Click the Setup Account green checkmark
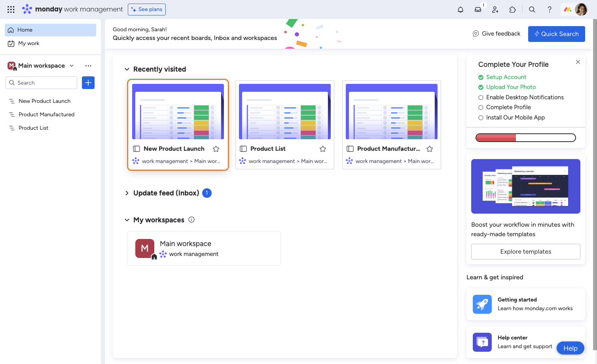The height and width of the screenshot is (364, 597). point(481,77)
